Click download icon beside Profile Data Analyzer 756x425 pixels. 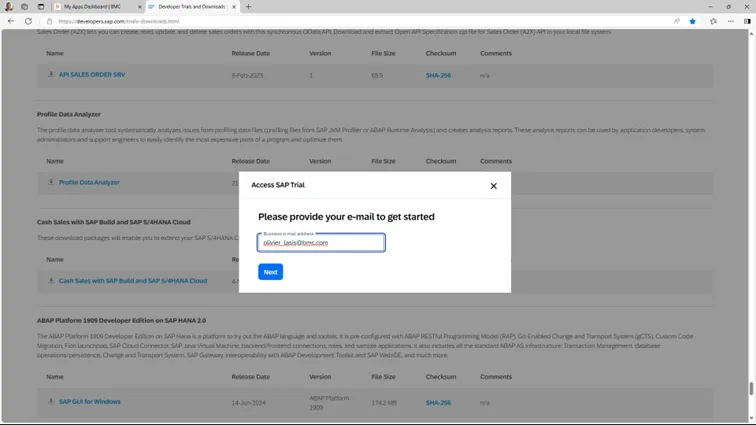tap(51, 182)
